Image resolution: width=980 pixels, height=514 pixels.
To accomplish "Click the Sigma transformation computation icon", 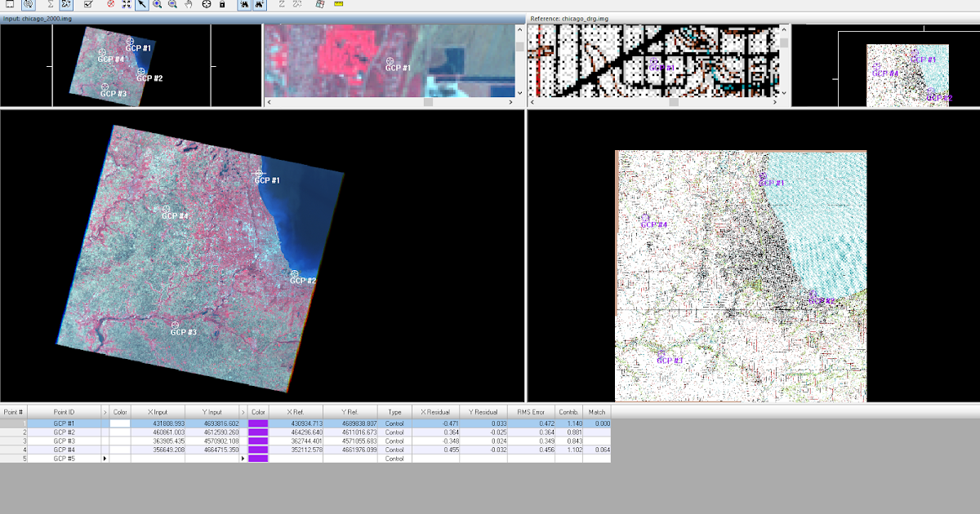I will 50,5.
